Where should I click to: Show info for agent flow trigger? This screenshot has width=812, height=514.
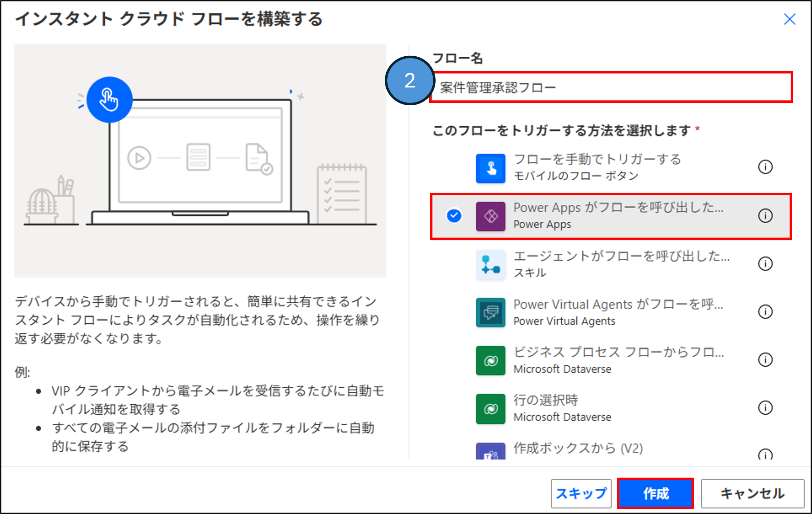tap(765, 263)
